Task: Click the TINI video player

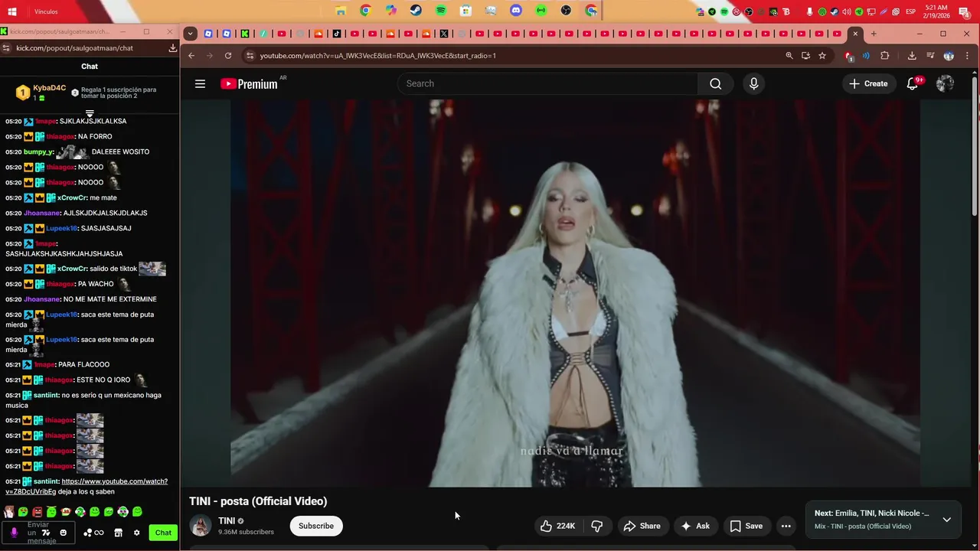Action: [575, 293]
